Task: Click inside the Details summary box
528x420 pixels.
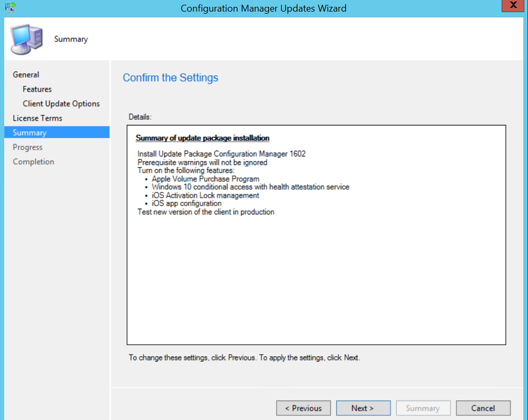Action: 316,263
